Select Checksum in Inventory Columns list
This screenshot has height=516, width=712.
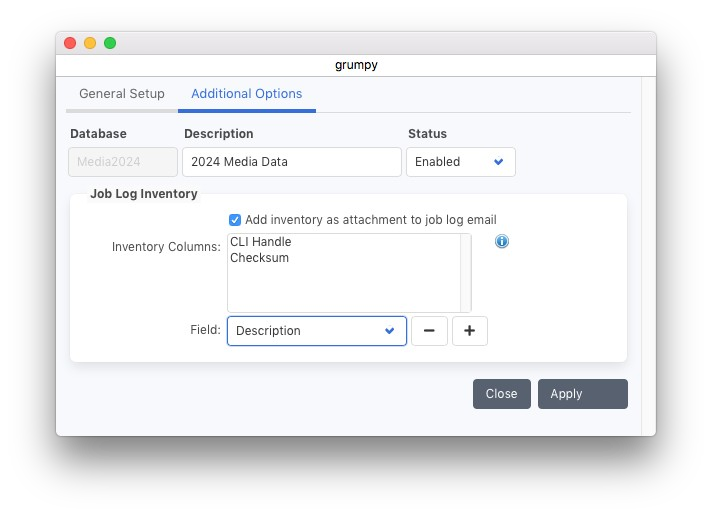pos(258,258)
